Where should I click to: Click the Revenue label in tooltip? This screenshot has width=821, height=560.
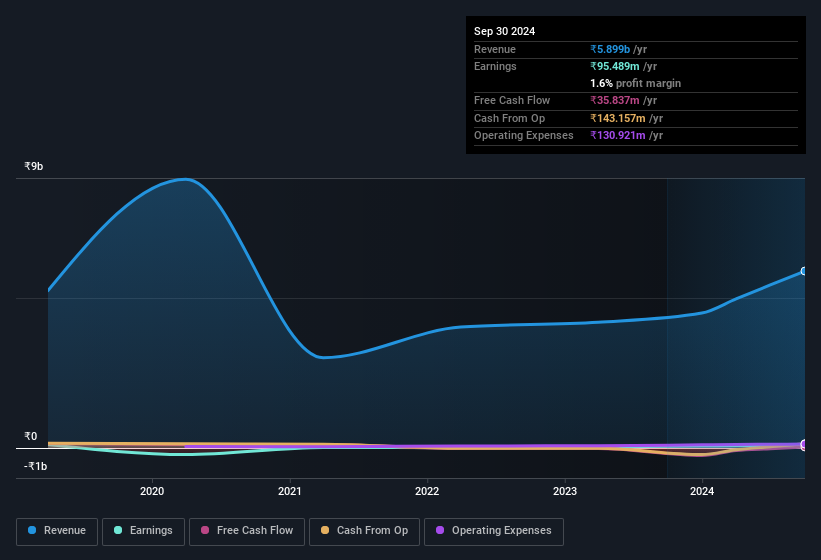495,49
